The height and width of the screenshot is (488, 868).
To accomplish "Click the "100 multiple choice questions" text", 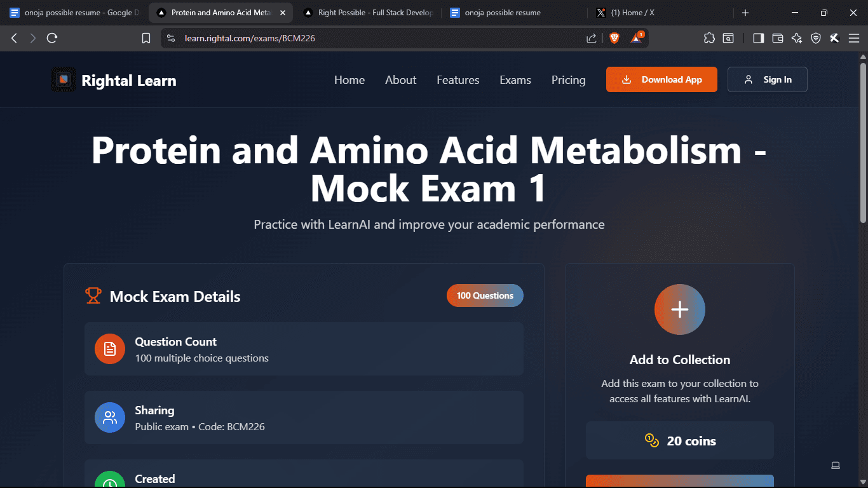I will coord(202,358).
